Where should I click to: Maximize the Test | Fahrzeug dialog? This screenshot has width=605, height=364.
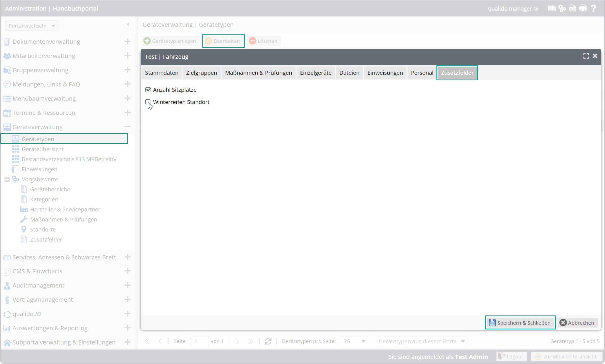(x=586, y=56)
